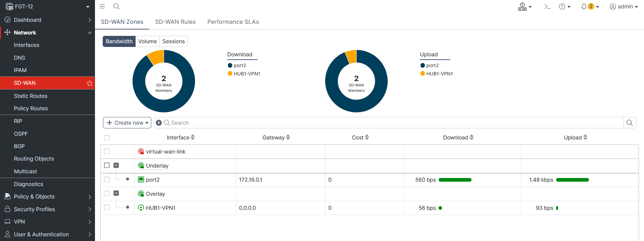The width and height of the screenshot is (644, 241).
Task: Check the port2 row checkbox
Action: 107,180
